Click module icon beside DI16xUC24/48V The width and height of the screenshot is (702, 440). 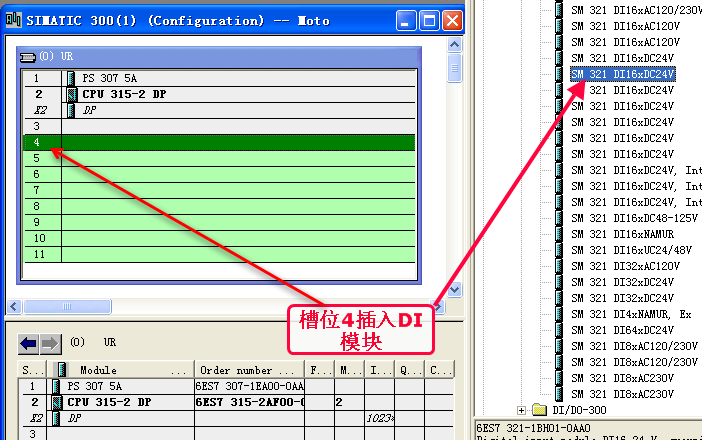pos(558,250)
